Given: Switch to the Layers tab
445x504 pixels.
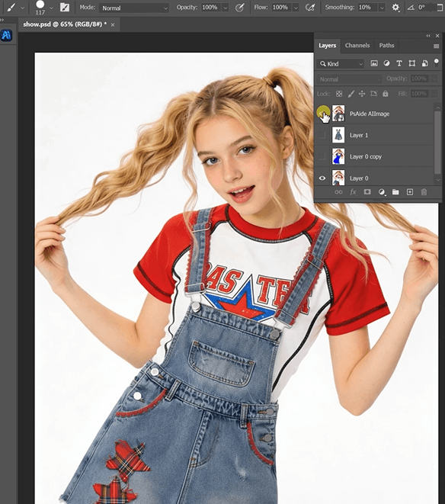Looking at the screenshot, I should tap(327, 45).
